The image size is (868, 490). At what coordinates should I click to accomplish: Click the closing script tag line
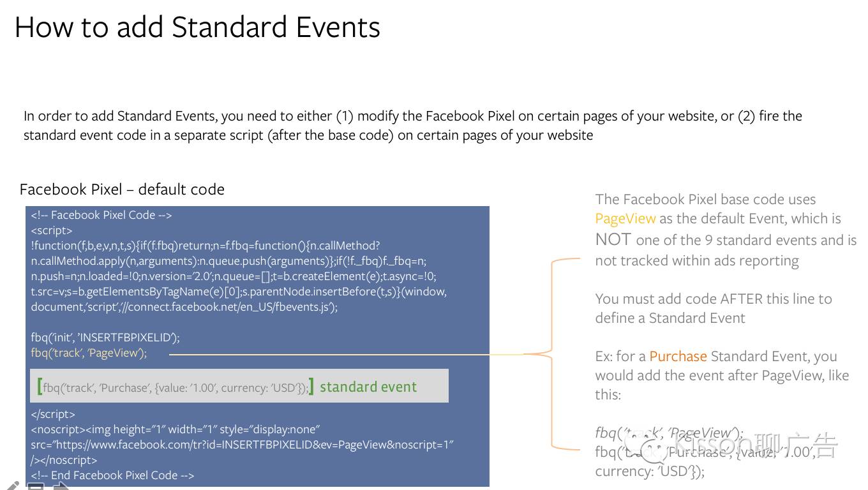coord(53,414)
